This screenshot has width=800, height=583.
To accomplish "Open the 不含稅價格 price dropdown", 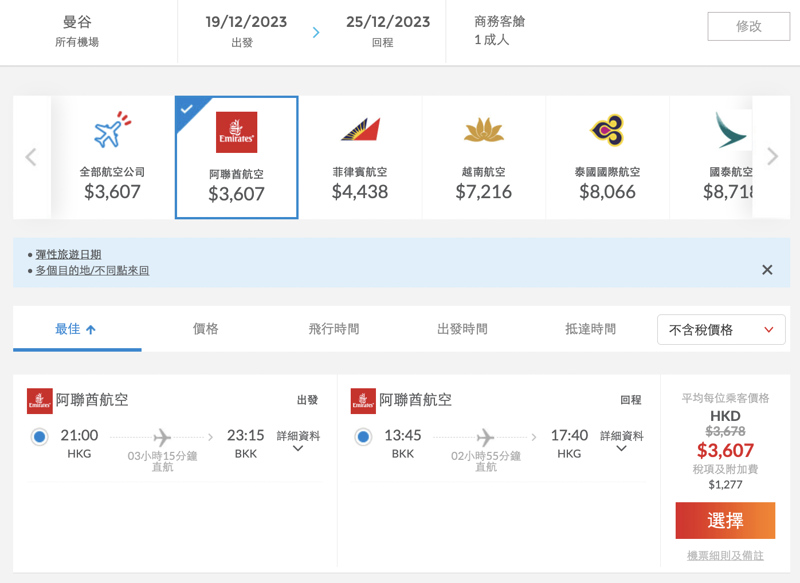I will pos(721,329).
